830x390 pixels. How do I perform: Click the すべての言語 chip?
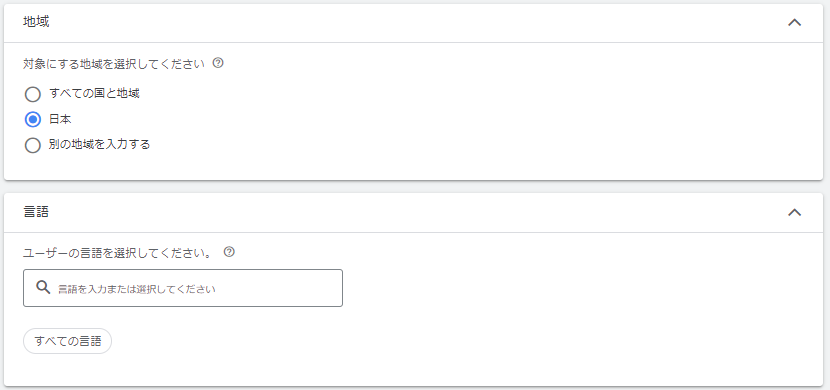(67, 341)
